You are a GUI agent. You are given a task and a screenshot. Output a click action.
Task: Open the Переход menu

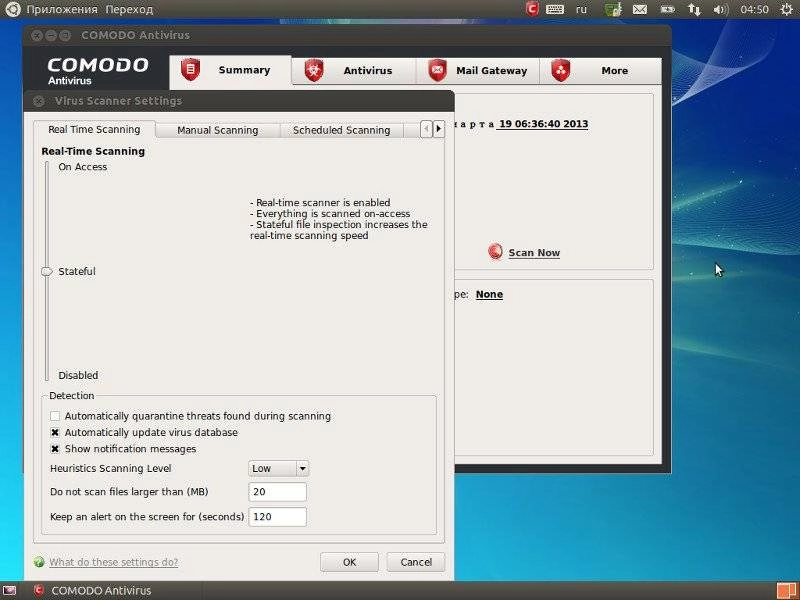pyautogui.click(x=129, y=9)
